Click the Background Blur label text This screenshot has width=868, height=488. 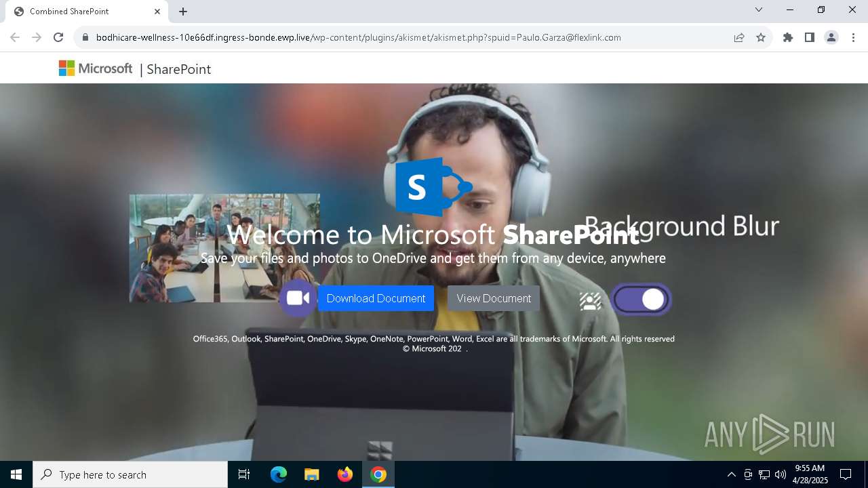tap(682, 226)
